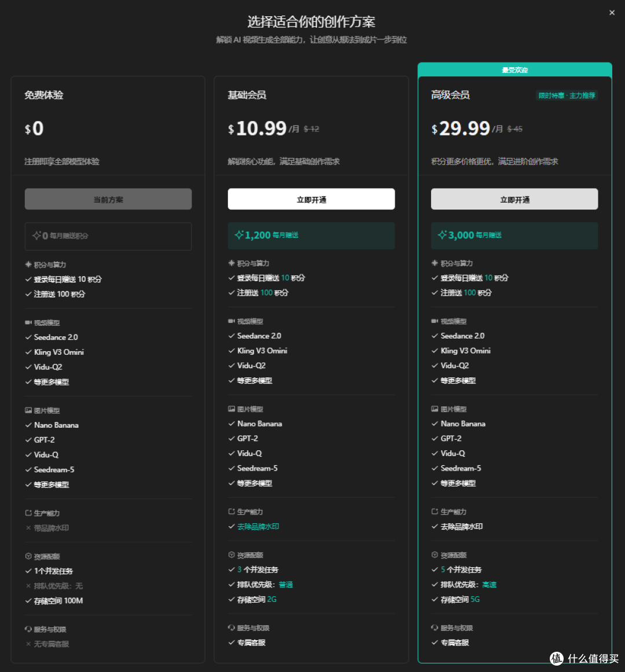Click the $10.99 price in 基础会员
The width and height of the screenshot is (625, 672).
[257, 128]
